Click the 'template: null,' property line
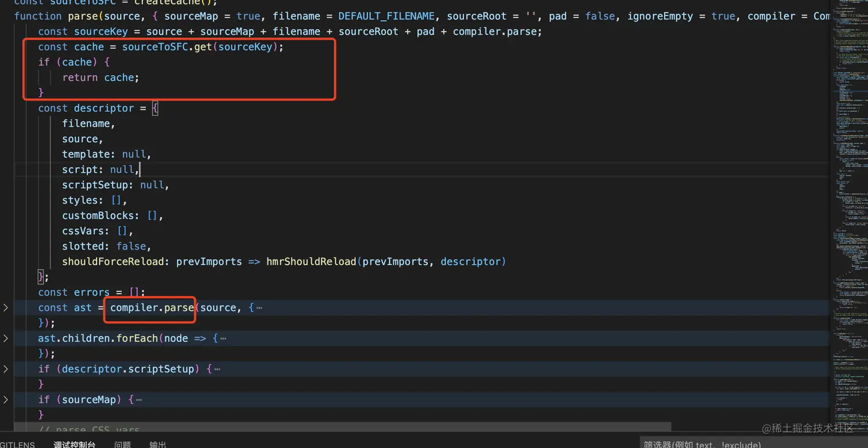868x448 pixels. [x=107, y=154]
